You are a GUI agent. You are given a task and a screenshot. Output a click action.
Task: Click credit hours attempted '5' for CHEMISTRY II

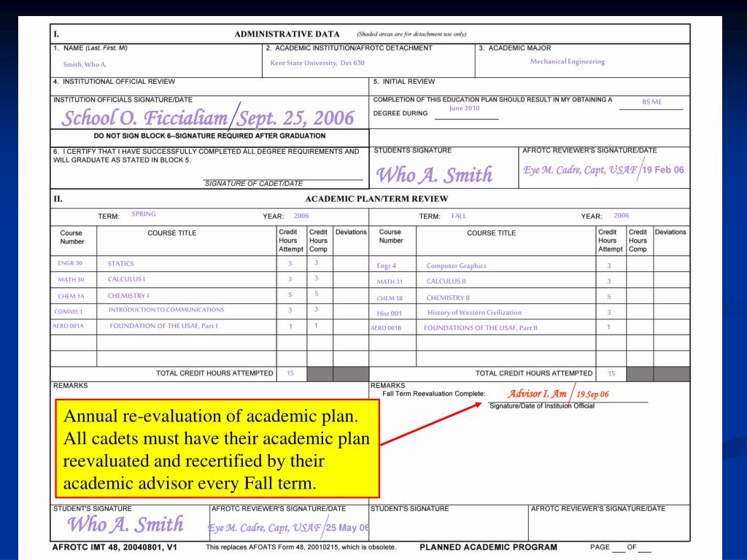(x=609, y=297)
